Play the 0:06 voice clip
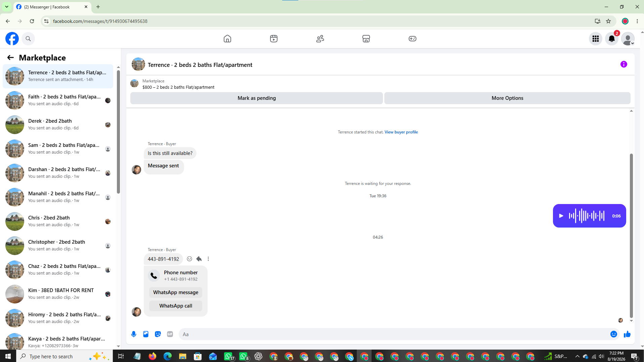644x362 pixels. click(x=561, y=216)
